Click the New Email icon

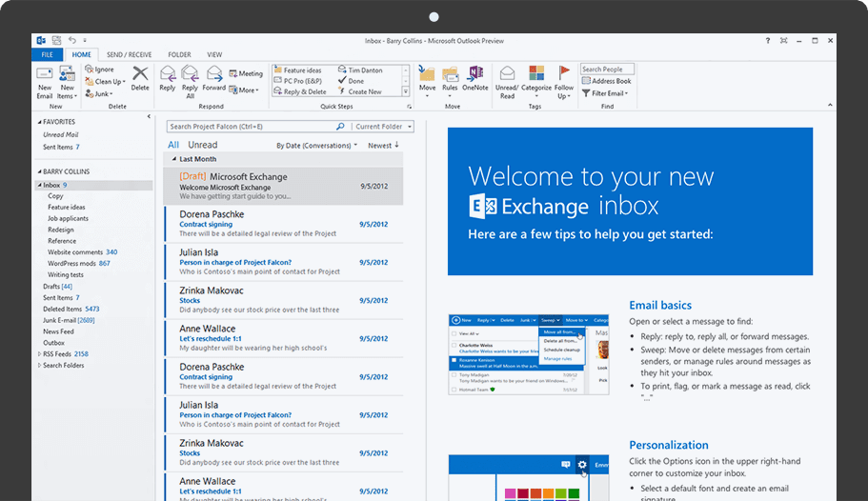point(44,76)
